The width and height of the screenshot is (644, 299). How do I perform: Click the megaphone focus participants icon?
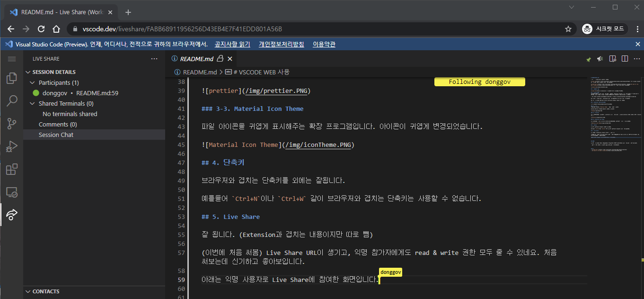point(600,59)
